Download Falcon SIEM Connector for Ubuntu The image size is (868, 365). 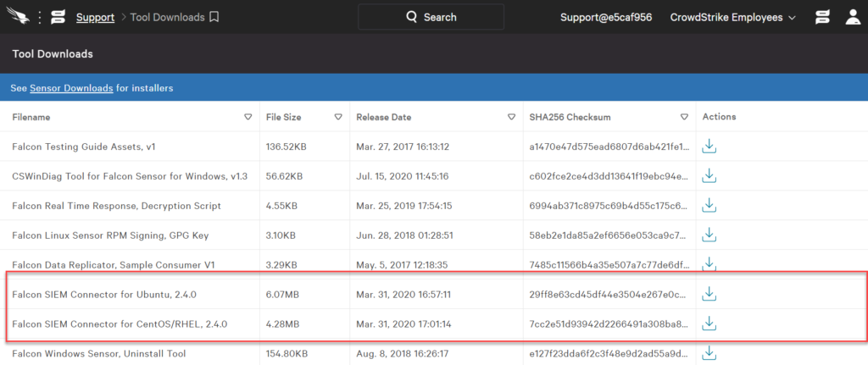709,295
